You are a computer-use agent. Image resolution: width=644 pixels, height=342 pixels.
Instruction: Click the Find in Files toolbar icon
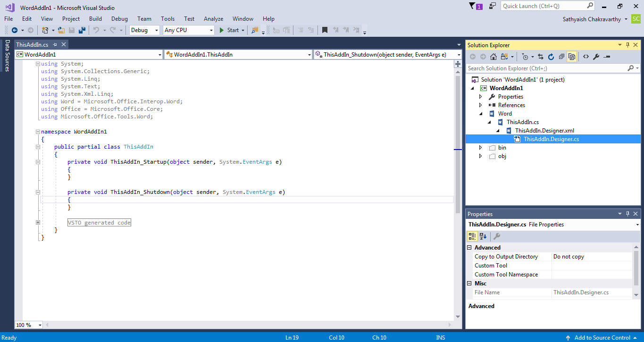pyautogui.click(x=255, y=30)
